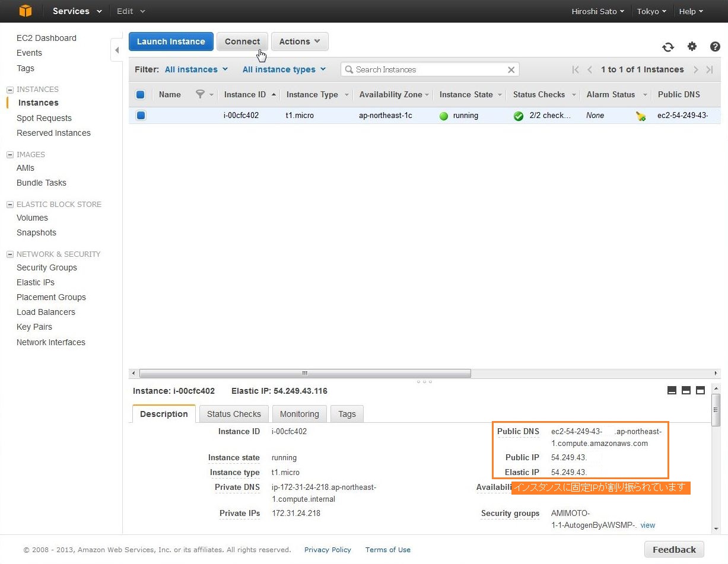Set details pane to split layout
The image size is (728, 564).
(x=686, y=390)
